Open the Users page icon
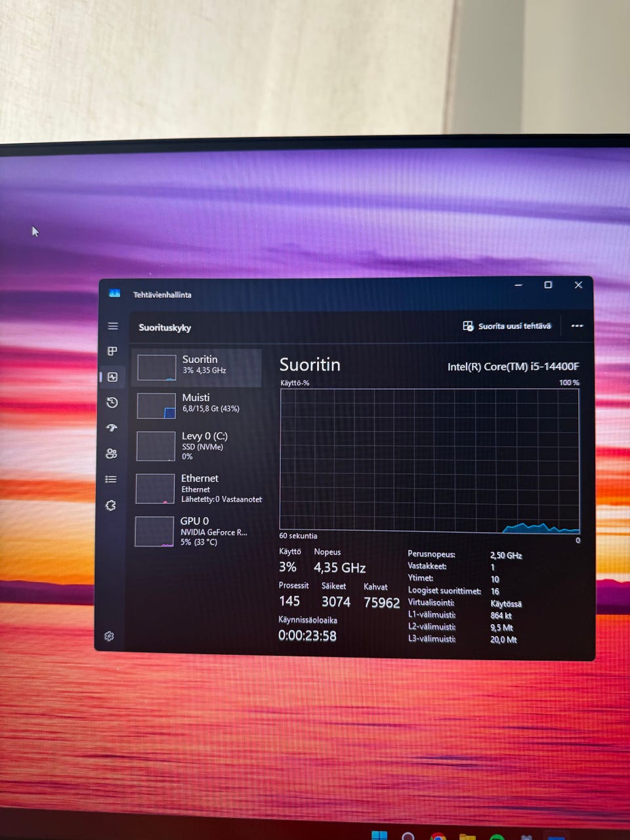Viewport: 630px width, 840px height. (x=111, y=453)
